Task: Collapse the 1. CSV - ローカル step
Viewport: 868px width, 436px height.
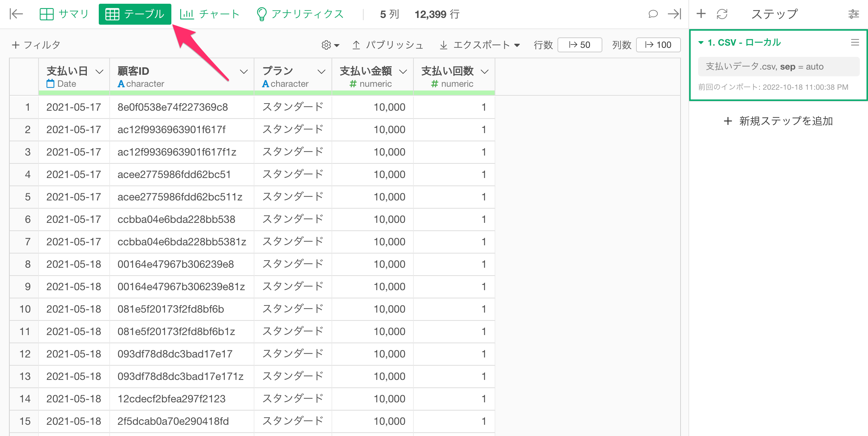Action: [x=701, y=43]
